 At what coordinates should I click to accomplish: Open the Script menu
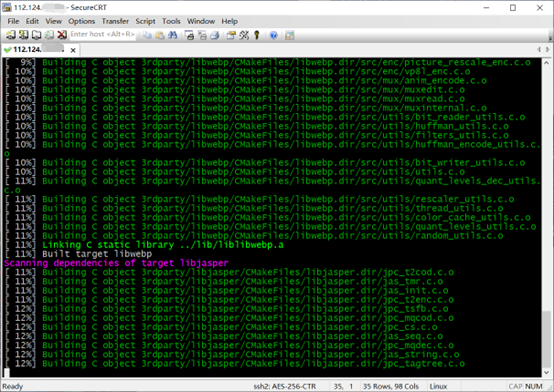[x=146, y=21]
